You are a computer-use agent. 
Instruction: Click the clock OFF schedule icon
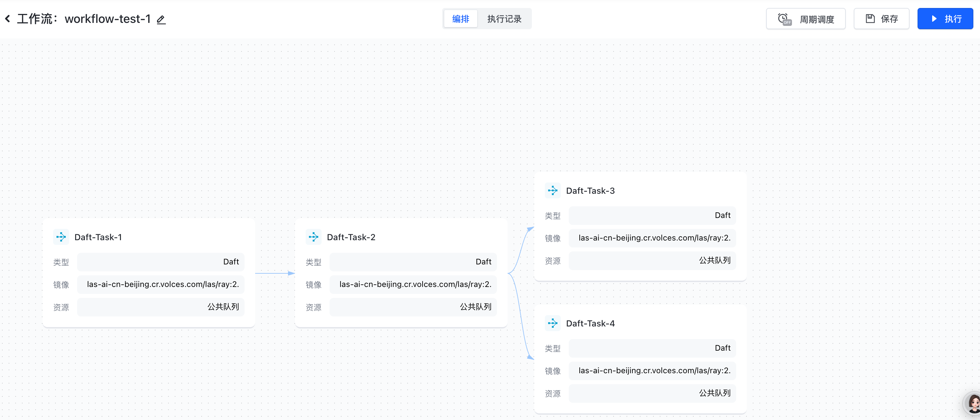pos(784,19)
